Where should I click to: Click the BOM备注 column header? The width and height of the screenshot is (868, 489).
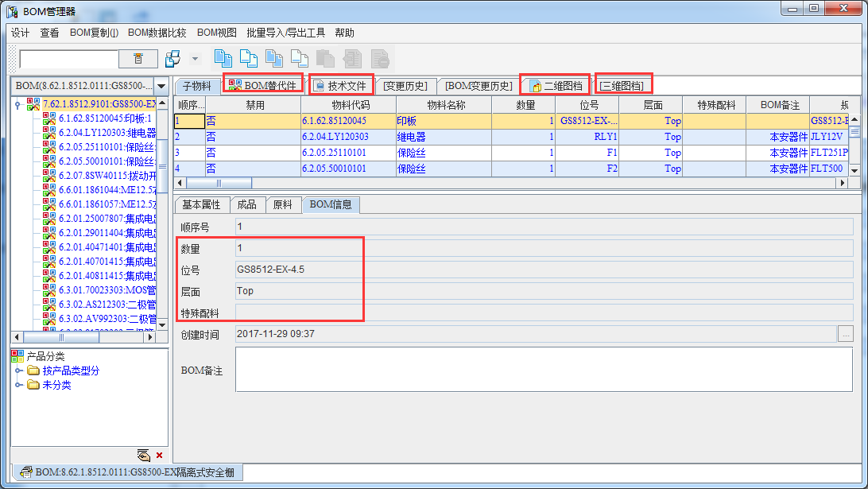pyautogui.click(x=778, y=105)
